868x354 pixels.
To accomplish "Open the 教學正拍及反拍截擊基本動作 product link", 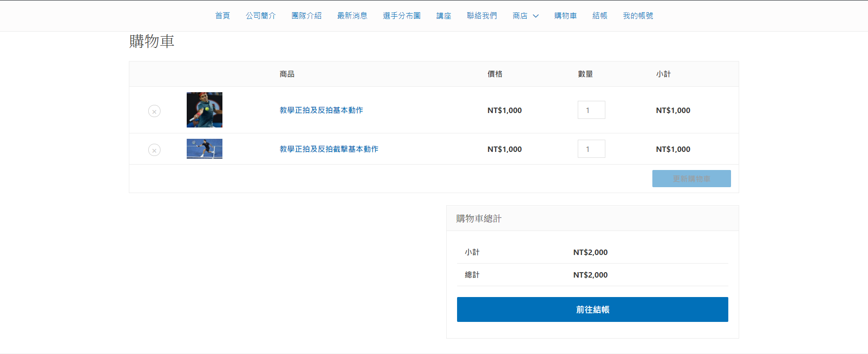I will pyautogui.click(x=329, y=149).
